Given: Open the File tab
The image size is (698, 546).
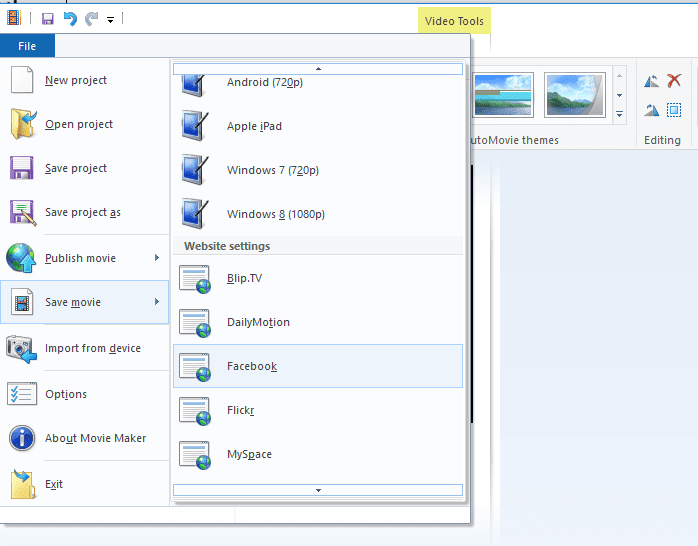Looking at the screenshot, I should click(27, 46).
